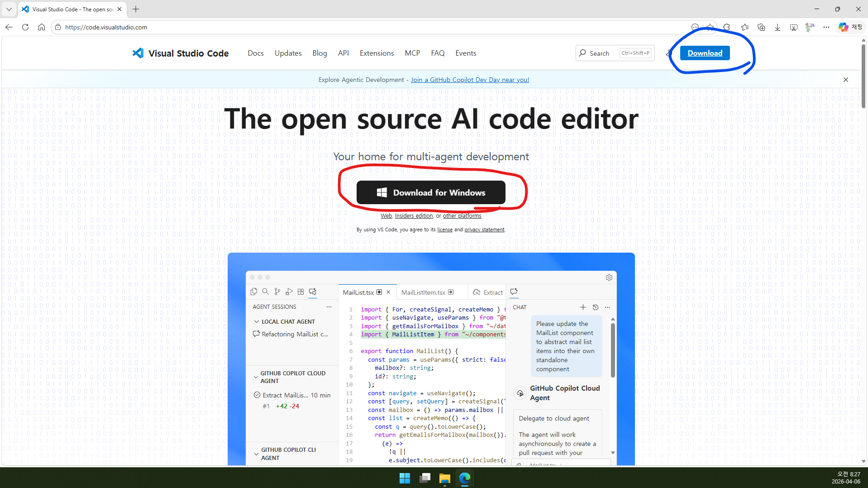
Task: Click GitHub Copilot Cloud Agent avatar icon
Action: [520, 393]
